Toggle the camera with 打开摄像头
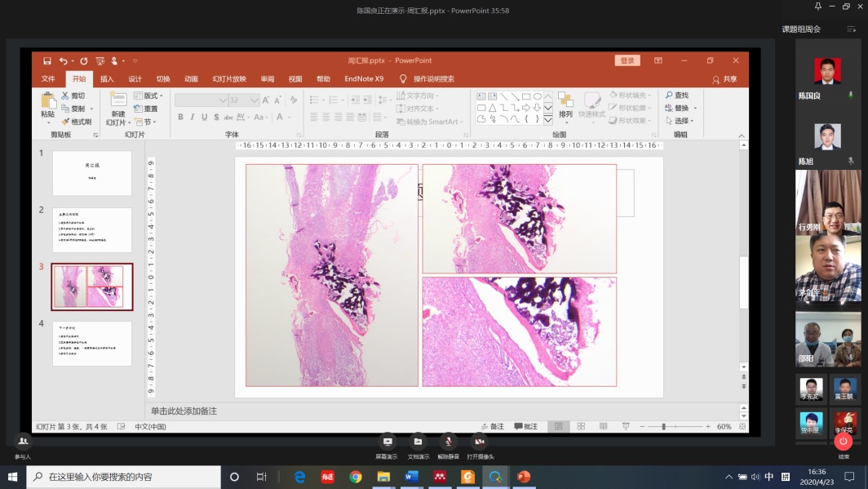 point(480,442)
